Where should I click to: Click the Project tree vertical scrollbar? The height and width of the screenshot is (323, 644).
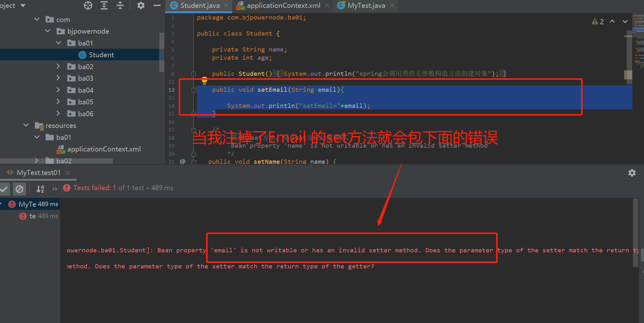[162, 52]
